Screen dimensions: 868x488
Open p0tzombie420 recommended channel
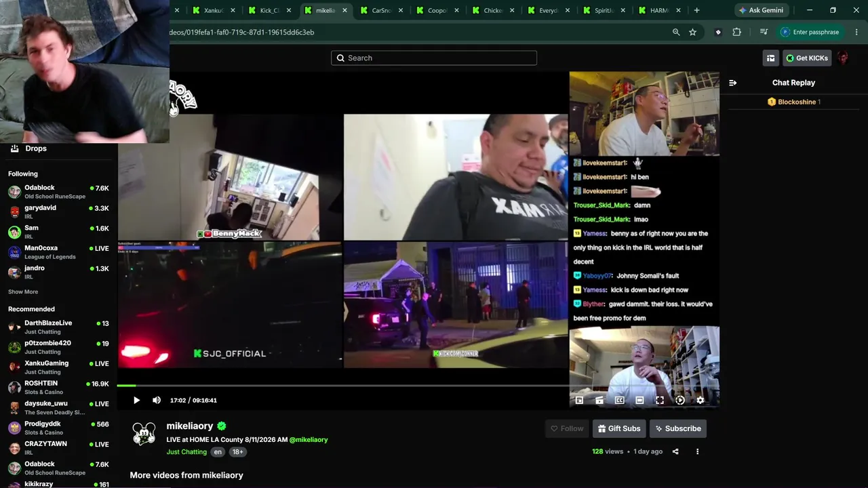(59, 347)
